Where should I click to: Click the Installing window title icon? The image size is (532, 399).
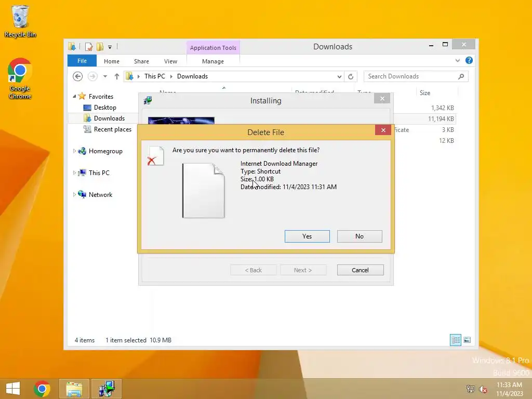pos(148,100)
